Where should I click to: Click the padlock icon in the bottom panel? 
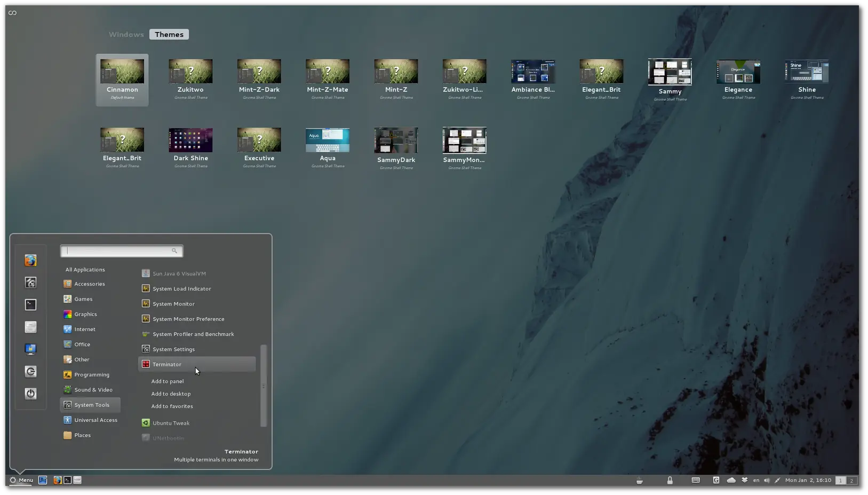[x=670, y=480]
